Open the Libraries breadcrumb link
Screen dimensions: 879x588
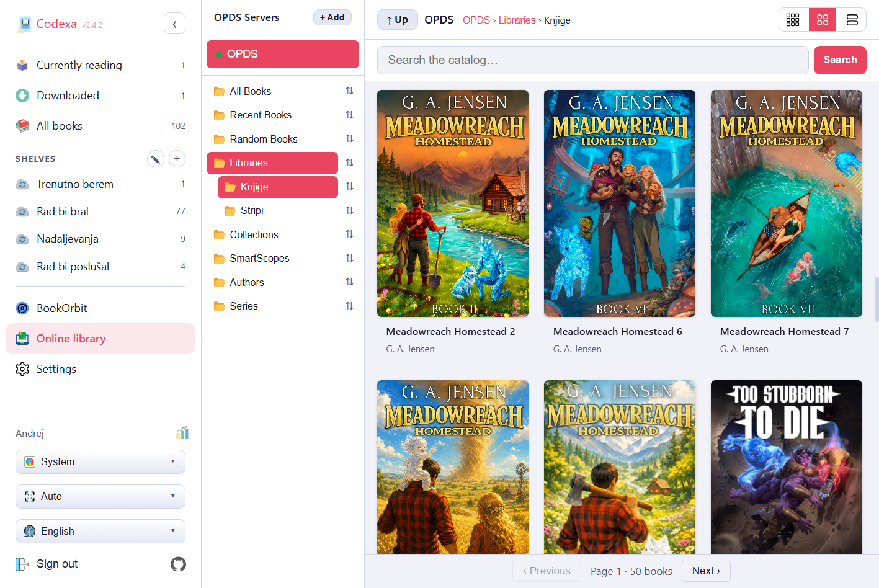[x=517, y=20]
